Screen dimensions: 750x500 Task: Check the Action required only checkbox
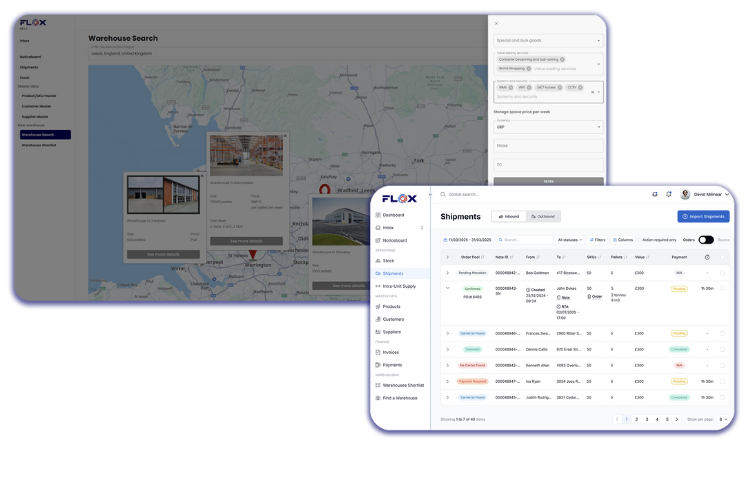pyautogui.click(x=640, y=240)
